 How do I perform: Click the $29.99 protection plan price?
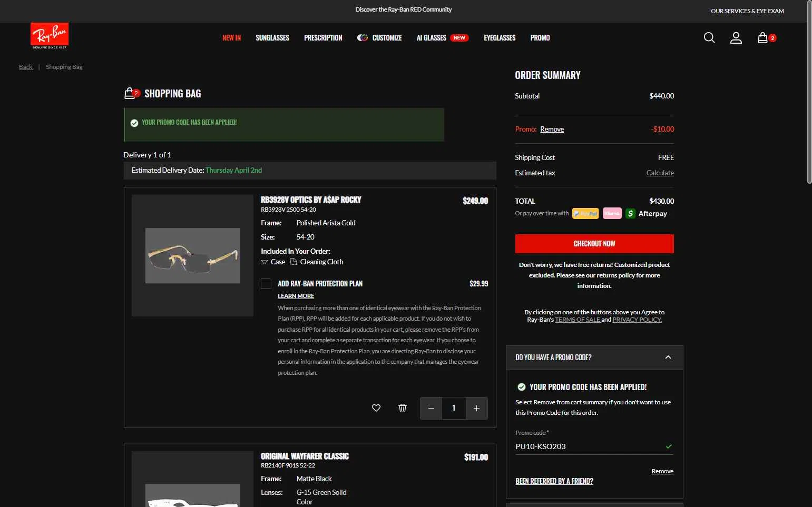click(478, 284)
